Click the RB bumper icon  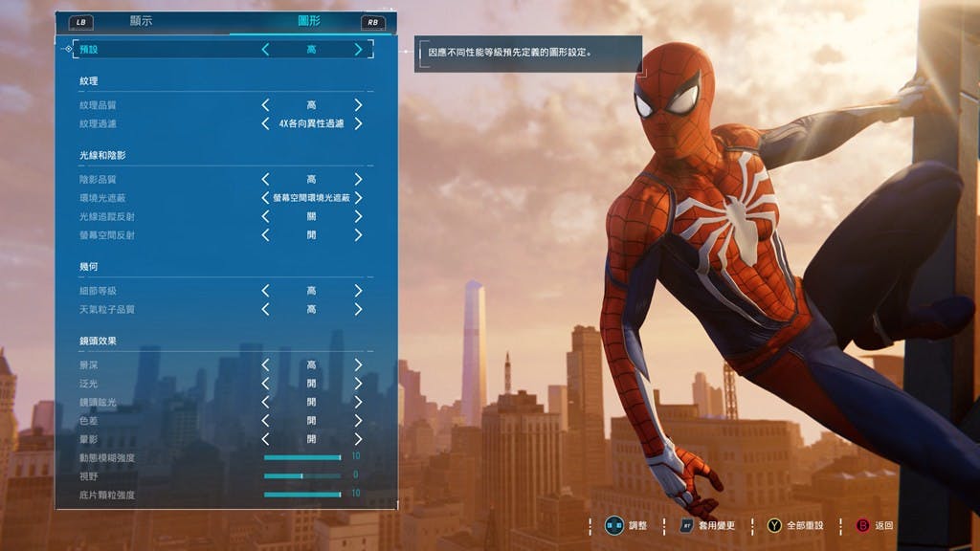[x=372, y=23]
